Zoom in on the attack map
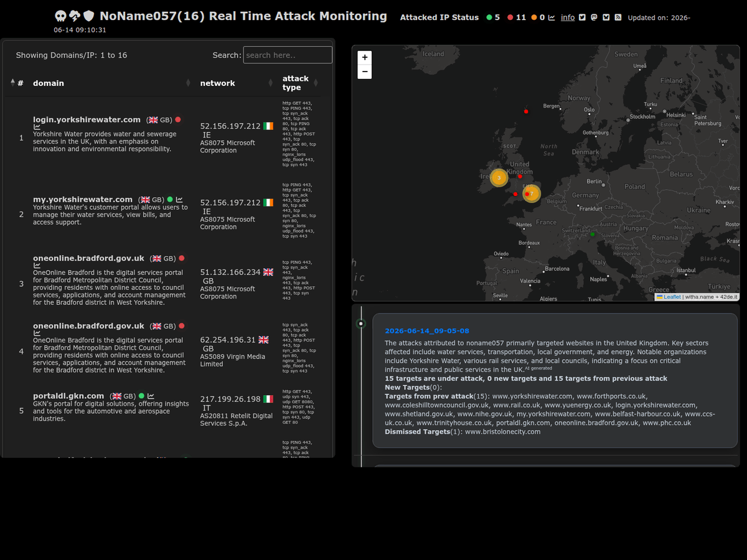 [x=365, y=57]
